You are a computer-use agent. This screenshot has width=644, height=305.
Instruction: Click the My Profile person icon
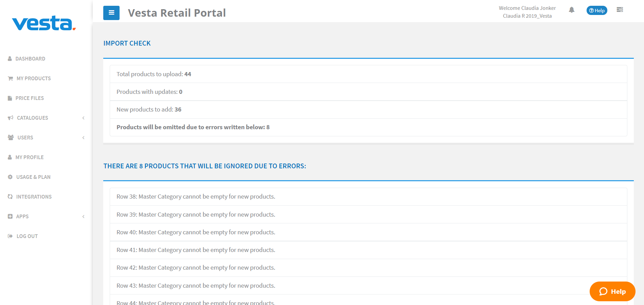[x=10, y=157]
